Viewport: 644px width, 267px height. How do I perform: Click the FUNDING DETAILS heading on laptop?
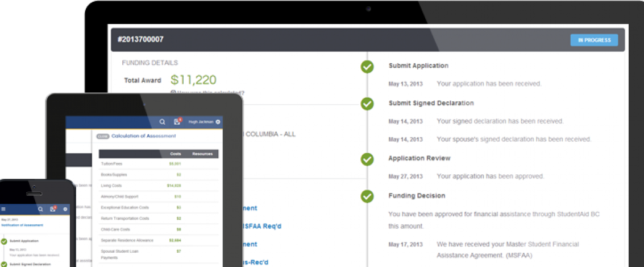[150, 63]
